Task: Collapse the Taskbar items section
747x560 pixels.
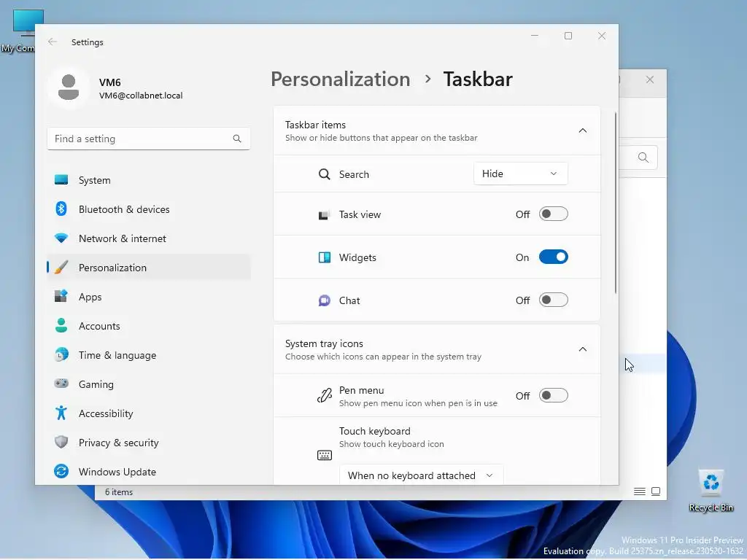Action: point(582,131)
